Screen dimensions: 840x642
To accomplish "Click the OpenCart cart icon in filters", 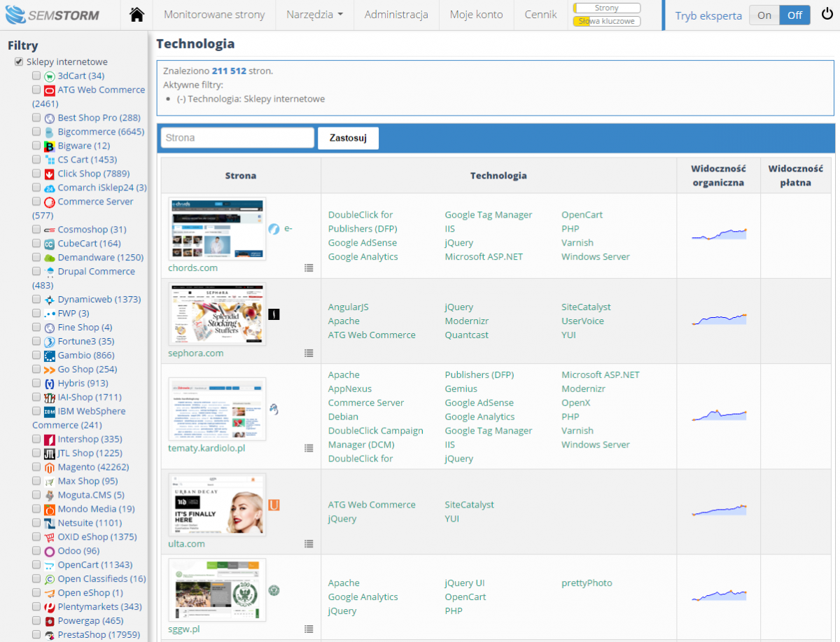I will [50, 566].
